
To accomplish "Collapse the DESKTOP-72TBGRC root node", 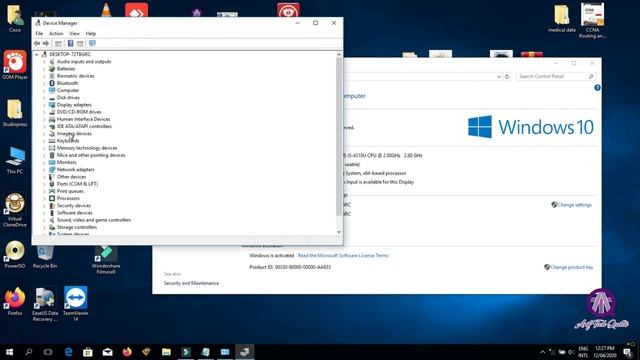I will tap(37, 54).
